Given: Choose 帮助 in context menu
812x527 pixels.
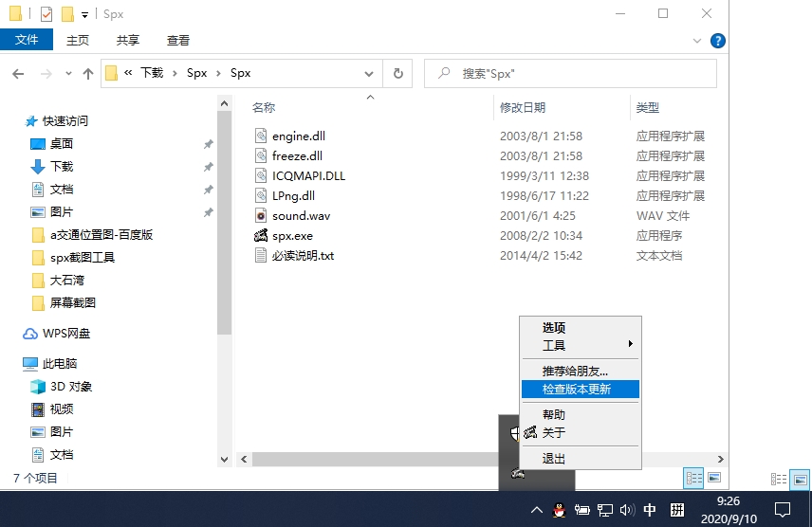Looking at the screenshot, I should (580, 414).
